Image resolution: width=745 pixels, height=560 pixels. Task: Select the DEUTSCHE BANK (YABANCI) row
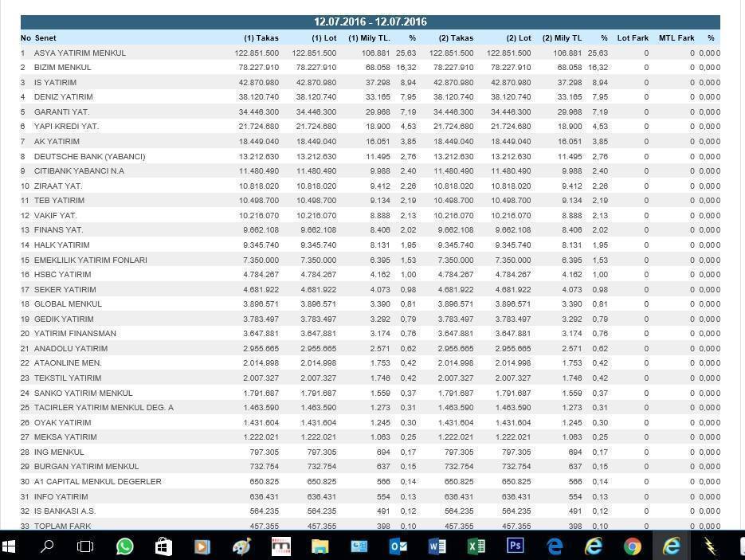(x=89, y=156)
